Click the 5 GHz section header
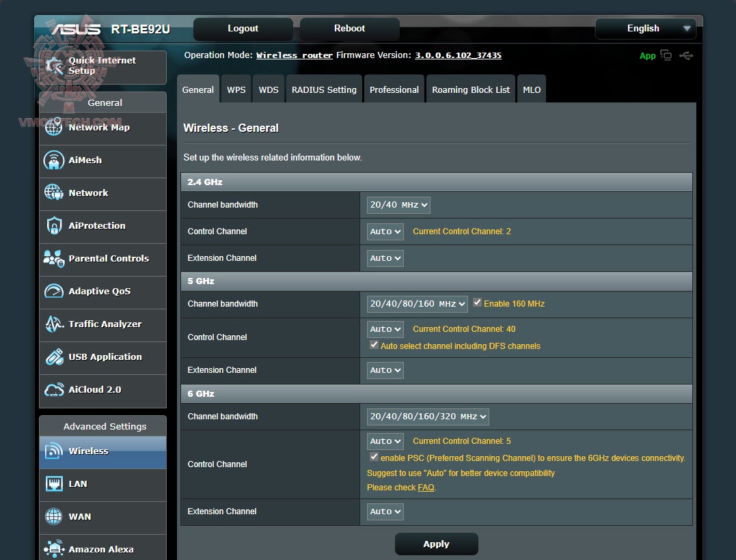The width and height of the screenshot is (736, 560). coord(436,281)
